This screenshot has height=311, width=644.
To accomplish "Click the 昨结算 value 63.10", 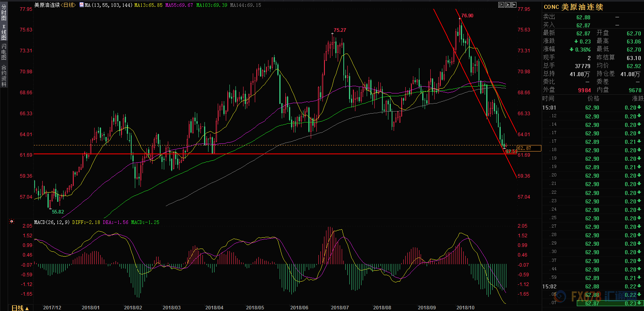I will 634,58.
